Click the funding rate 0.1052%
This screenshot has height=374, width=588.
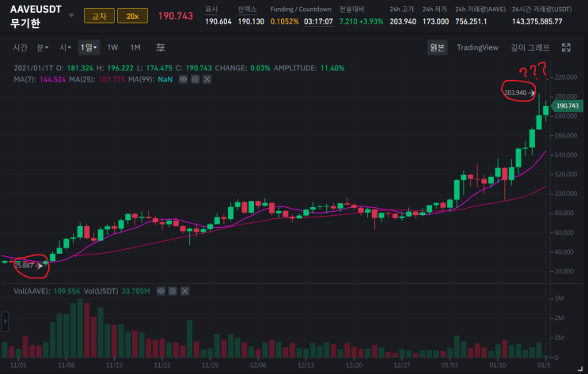pos(284,21)
